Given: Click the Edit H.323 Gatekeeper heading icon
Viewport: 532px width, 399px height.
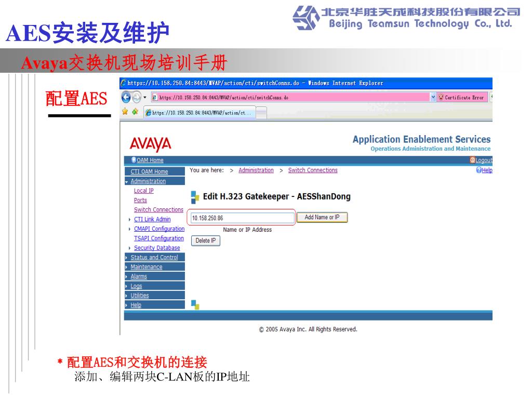Looking at the screenshot, I should [x=195, y=197].
